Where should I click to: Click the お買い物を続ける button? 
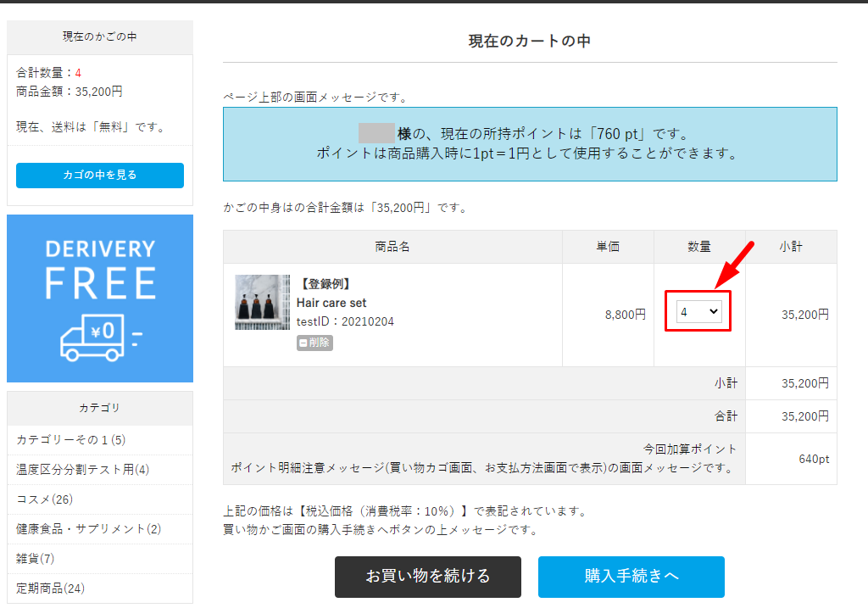428,577
